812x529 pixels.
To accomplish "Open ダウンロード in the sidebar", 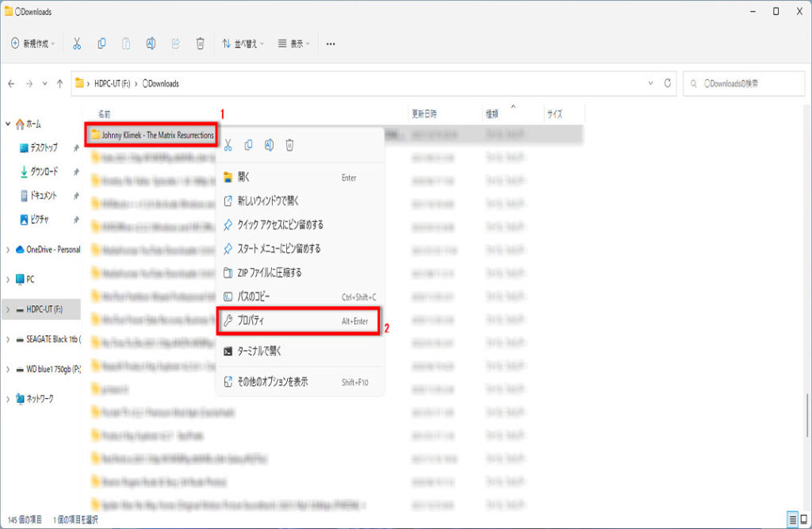I will pos(44,171).
